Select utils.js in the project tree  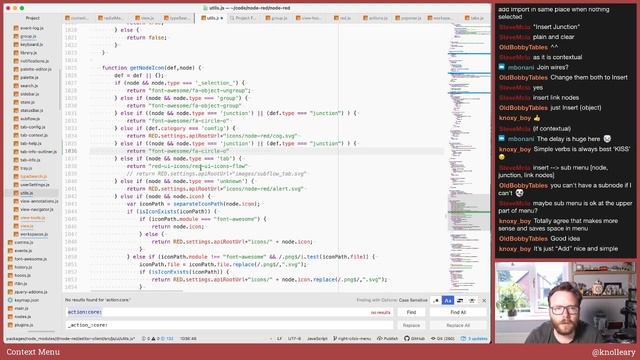[27, 193]
